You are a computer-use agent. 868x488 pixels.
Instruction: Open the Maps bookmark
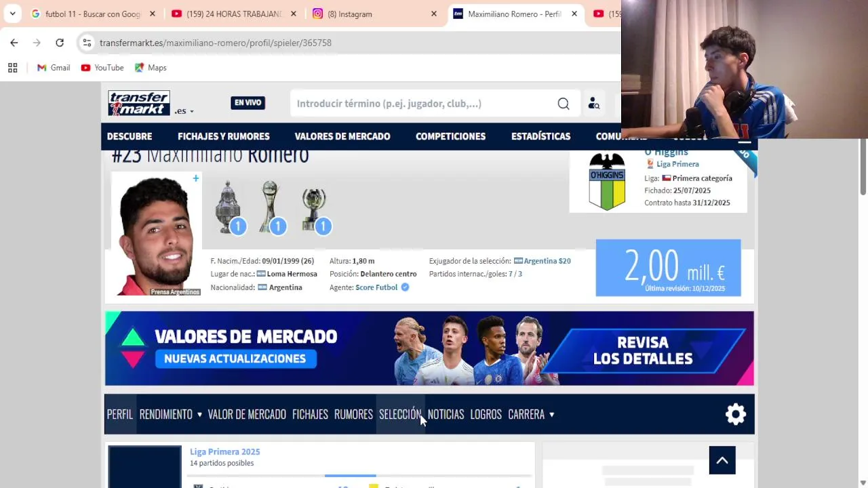tap(151, 68)
